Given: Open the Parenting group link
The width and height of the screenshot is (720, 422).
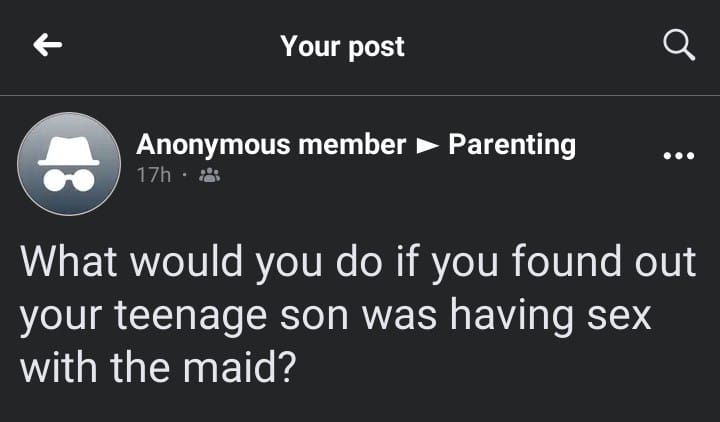Looking at the screenshot, I should pos(511,145).
